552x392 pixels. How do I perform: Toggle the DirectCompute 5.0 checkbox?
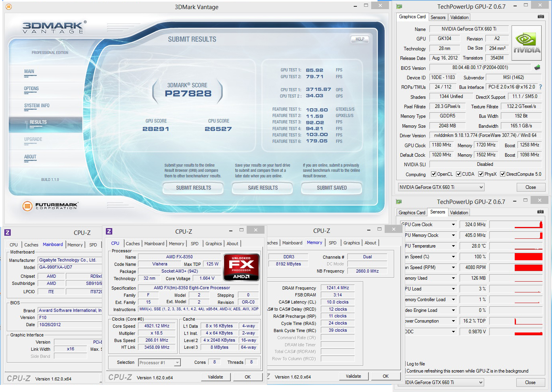point(502,174)
